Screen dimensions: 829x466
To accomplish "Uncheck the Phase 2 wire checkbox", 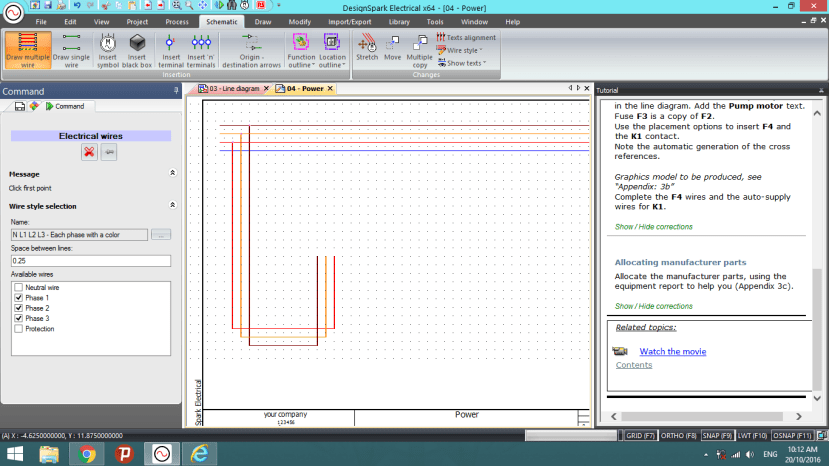I will pos(19,308).
